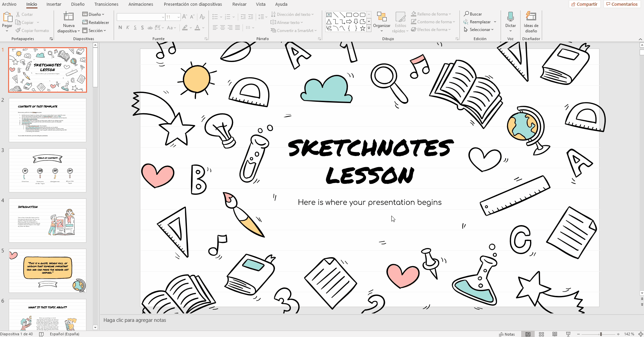
Task: Start slideshow from status bar icon
Action: (x=568, y=334)
